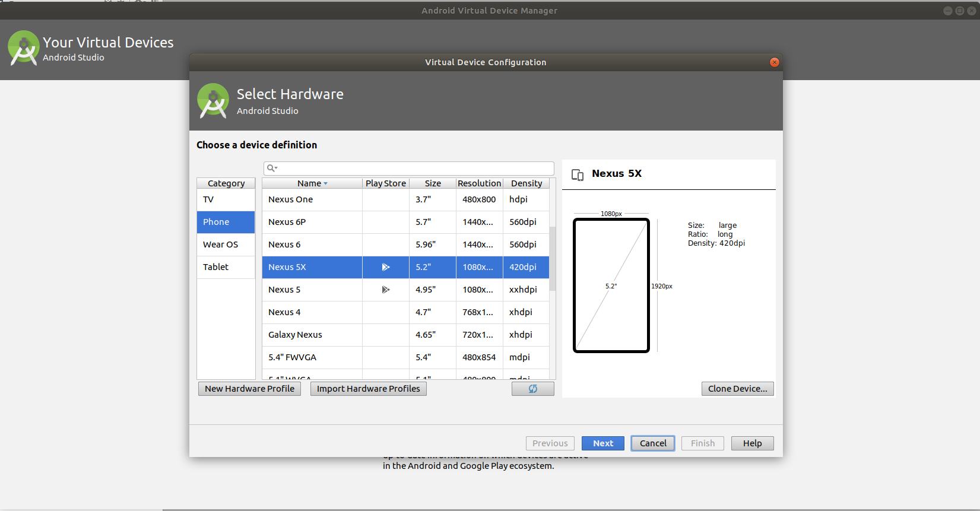Select the Nexus 6 device row

coord(405,245)
